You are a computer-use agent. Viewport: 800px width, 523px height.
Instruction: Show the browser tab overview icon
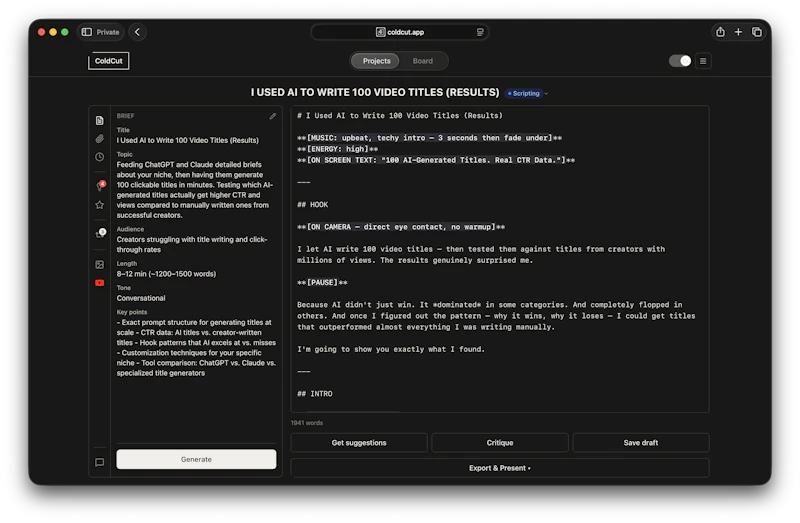(x=757, y=32)
